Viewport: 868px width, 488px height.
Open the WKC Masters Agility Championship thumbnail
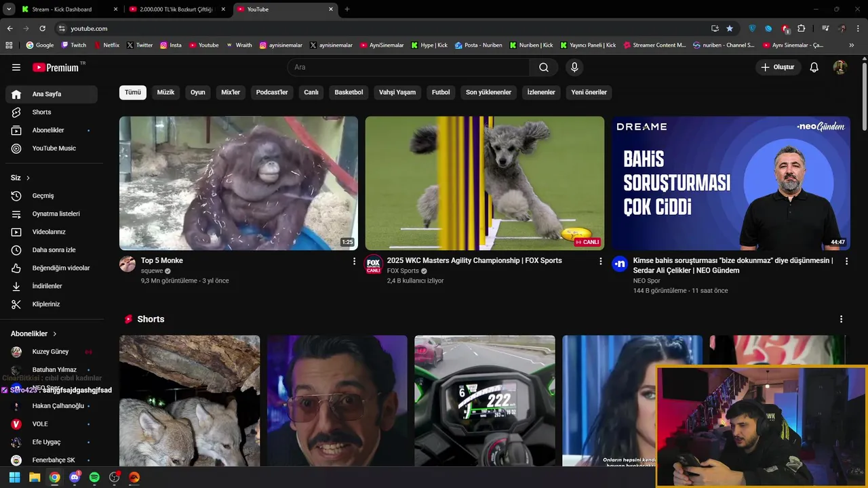485,183
